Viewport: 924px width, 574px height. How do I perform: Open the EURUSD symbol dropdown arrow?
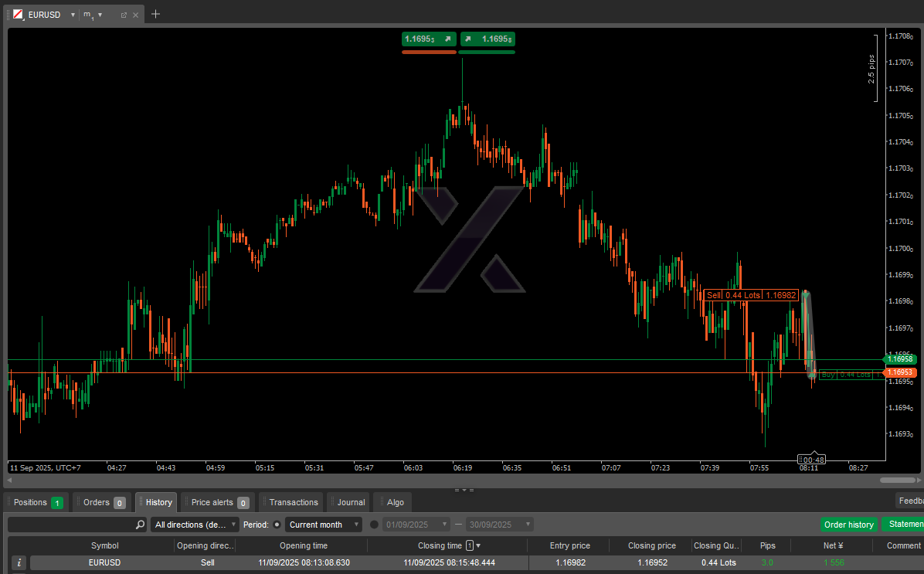pos(72,15)
